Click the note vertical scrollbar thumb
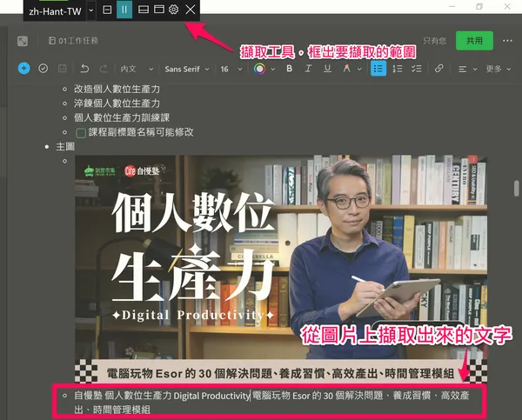 (516, 189)
